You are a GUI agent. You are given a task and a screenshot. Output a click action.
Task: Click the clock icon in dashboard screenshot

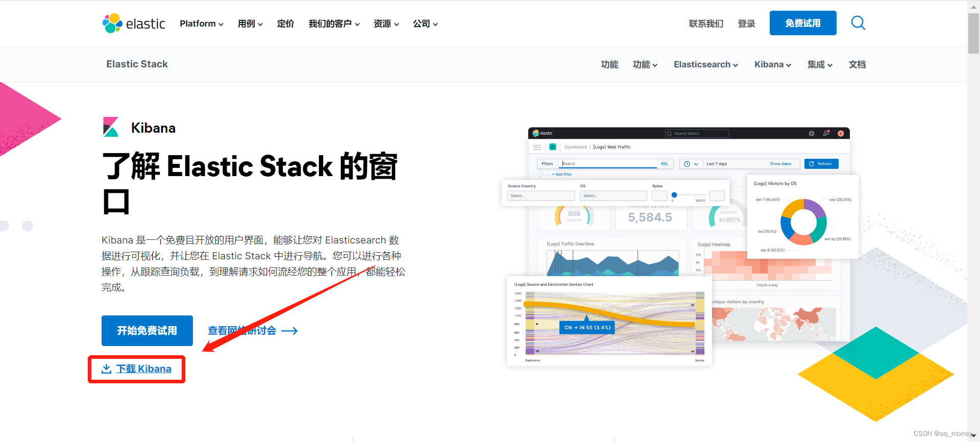click(687, 164)
